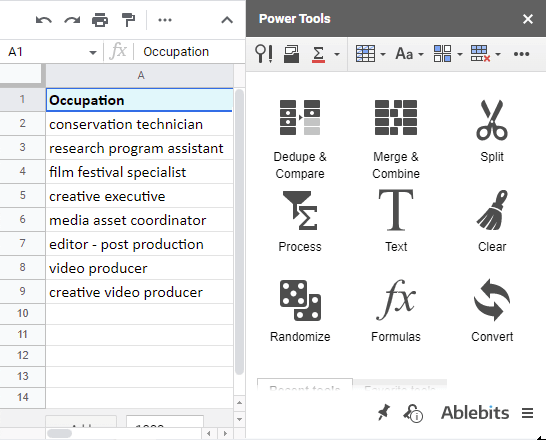Expand the cell grid tool dropdown
Viewport: 546px width, 440px height.
460,54
